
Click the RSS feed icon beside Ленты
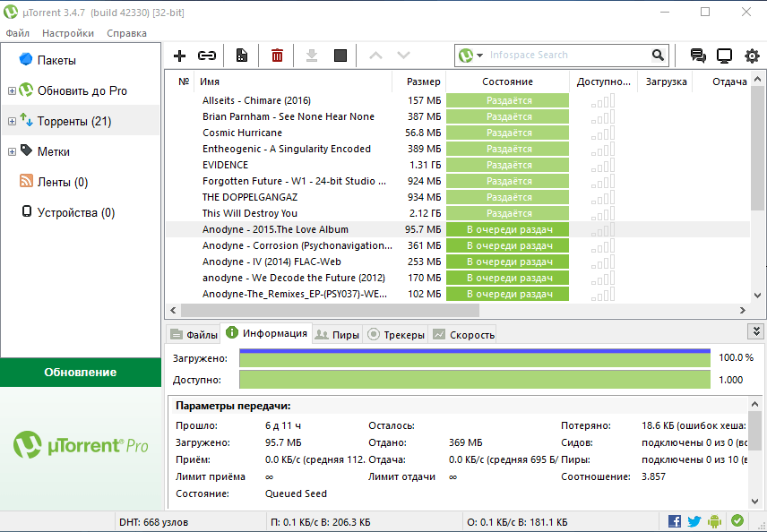(26, 181)
